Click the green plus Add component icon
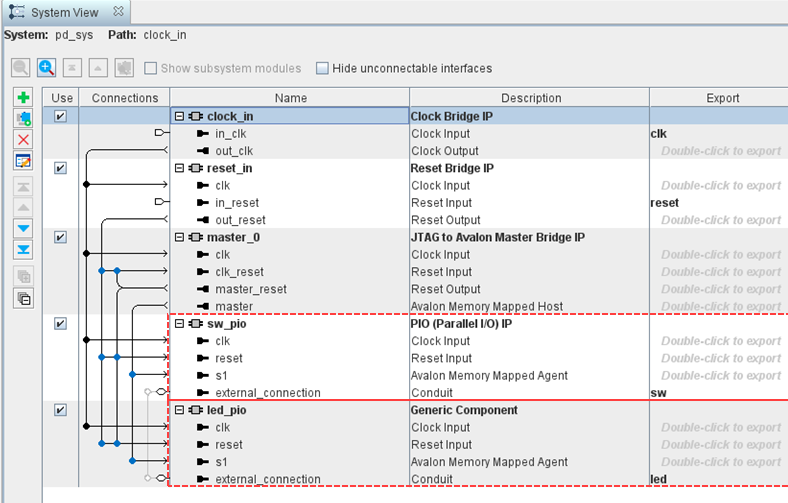 pyautogui.click(x=24, y=98)
